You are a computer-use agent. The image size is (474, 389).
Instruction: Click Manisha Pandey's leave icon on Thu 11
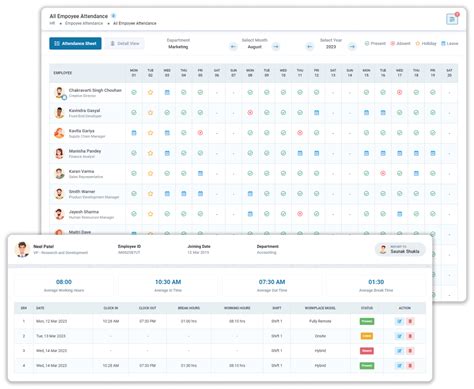point(300,153)
